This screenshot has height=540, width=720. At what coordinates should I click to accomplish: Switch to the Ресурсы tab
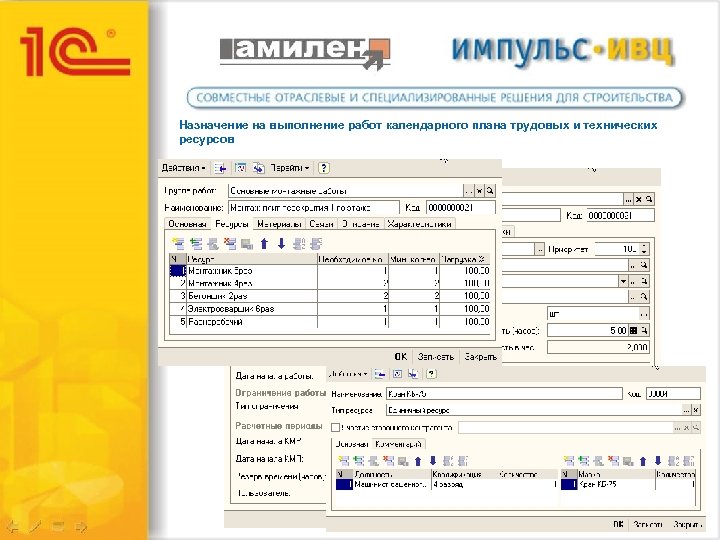point(232,224)
